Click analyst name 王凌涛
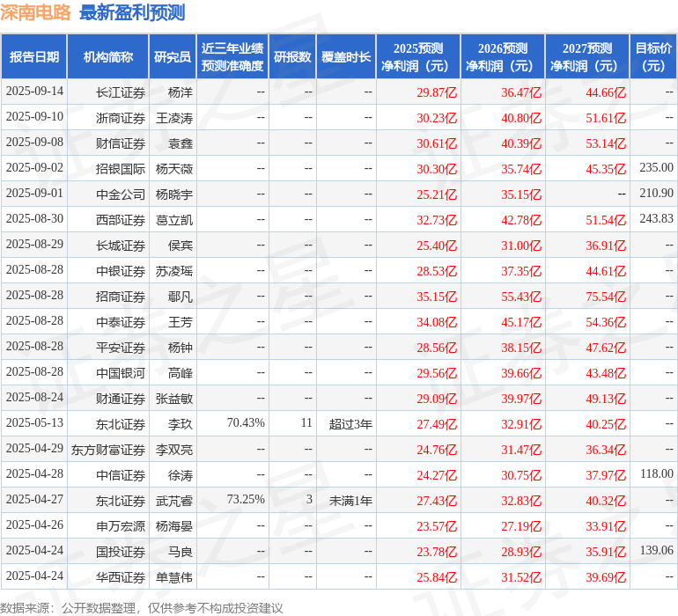 tap(174, 117)
